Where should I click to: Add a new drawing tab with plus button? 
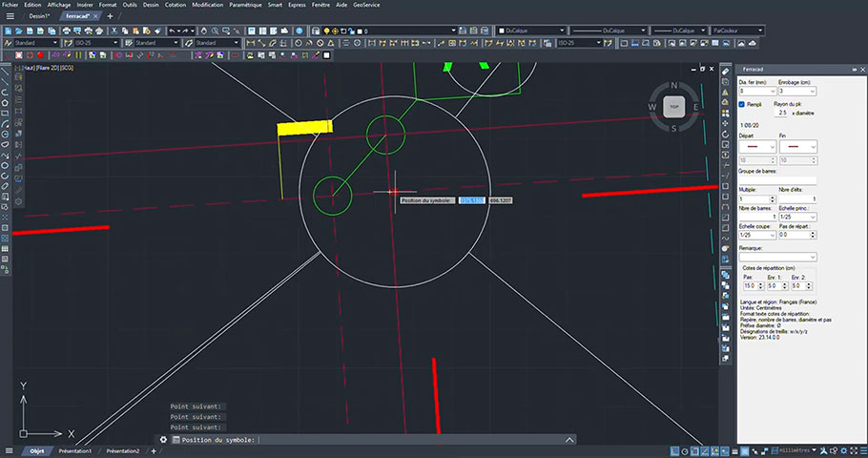(x=110, y=16)
